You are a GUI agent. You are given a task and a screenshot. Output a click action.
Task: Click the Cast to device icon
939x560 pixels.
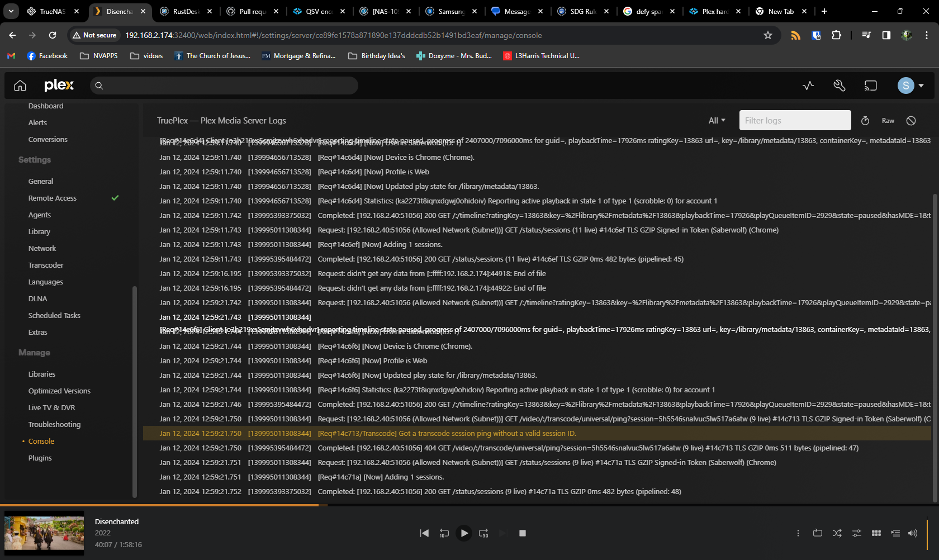point(870,86)
